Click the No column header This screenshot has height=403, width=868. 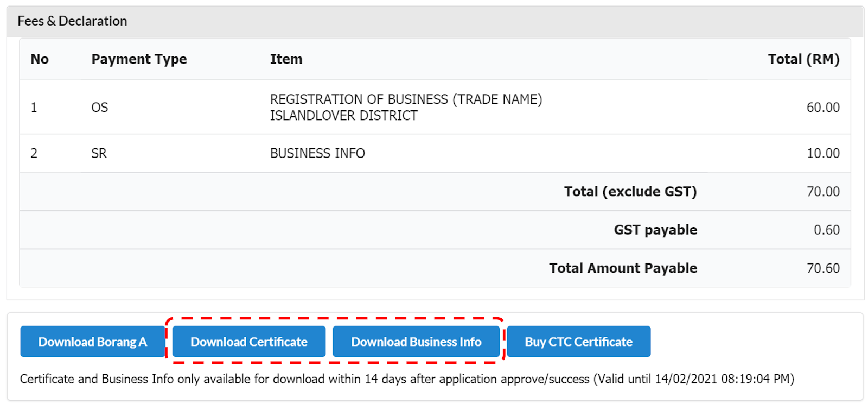tap(40, 59)
